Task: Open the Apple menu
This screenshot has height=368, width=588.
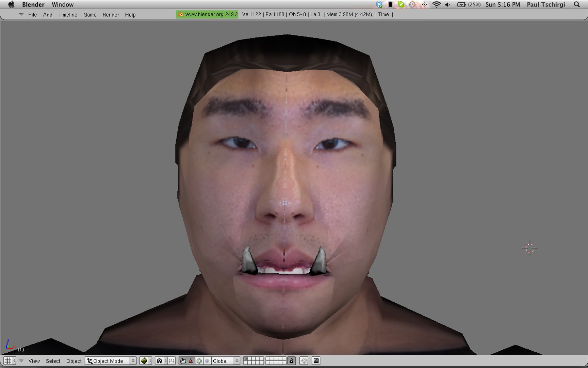Action: tap(11, 4)
